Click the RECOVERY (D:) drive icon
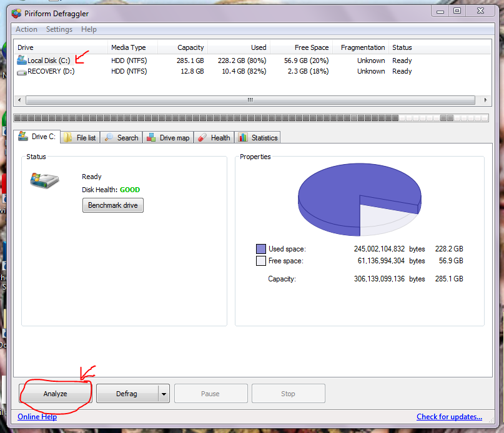 point(21,72)
